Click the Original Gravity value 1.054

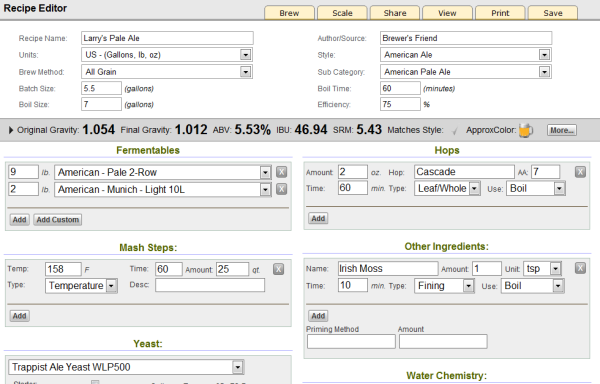click(98, 130)
